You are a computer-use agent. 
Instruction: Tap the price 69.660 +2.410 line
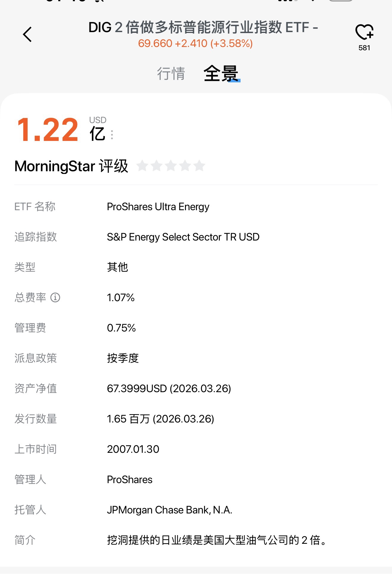click(195, 44)
